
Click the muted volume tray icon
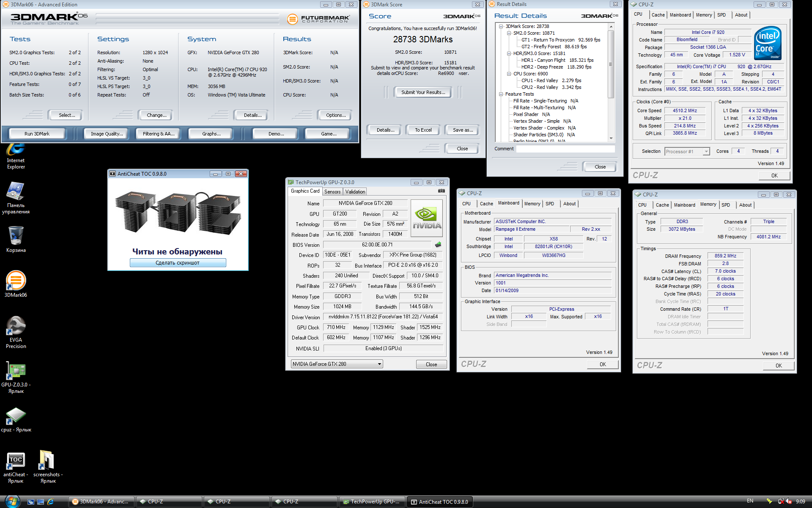point(789,501)
